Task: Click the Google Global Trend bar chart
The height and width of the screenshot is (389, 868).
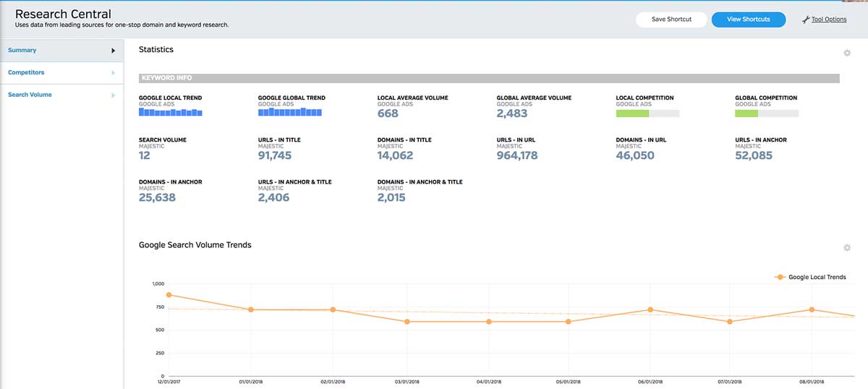Action: pyautogui.click(x=290, y=112)
